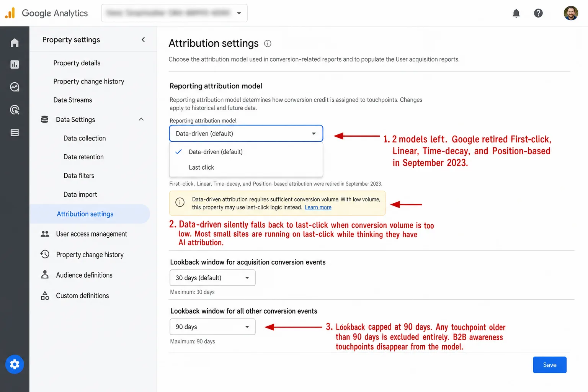Select Data-driven (default) option
Viewport: 588px width, 392px height.
[x=246, y=152]
